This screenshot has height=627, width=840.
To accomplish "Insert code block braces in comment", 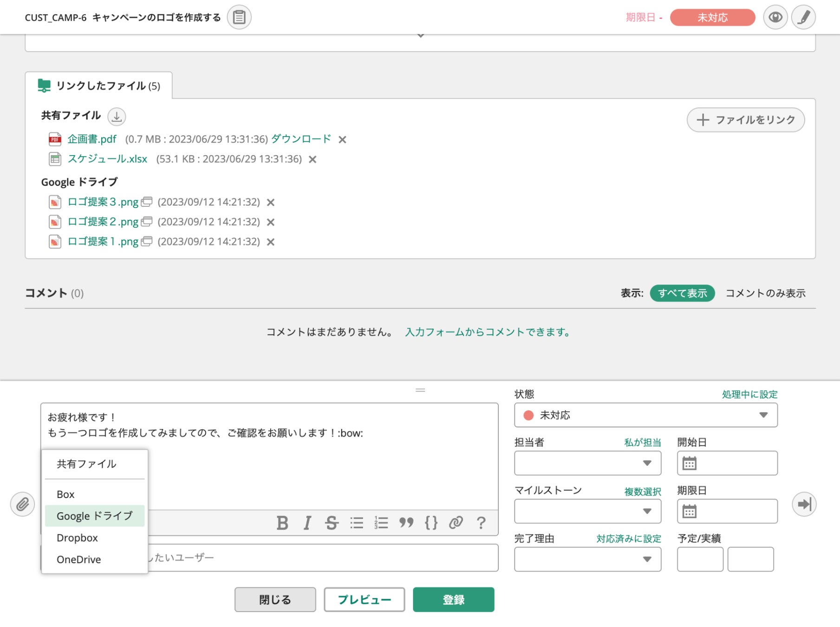I will point(431,523).
